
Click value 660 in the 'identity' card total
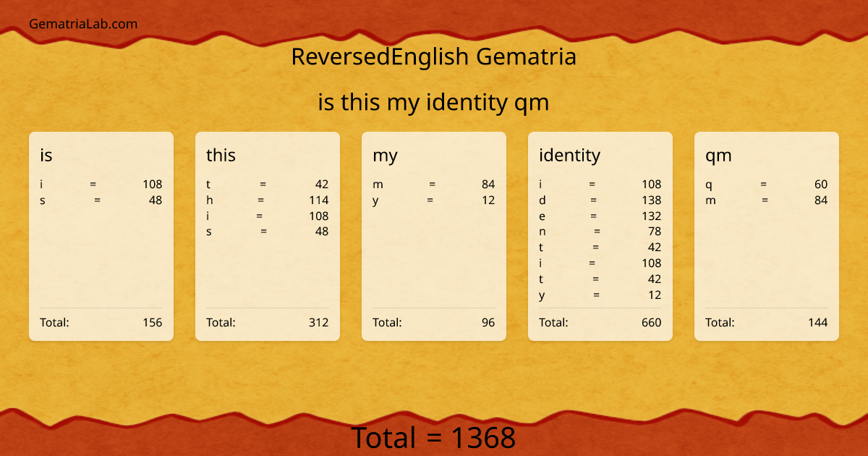(x=652, y=322)
